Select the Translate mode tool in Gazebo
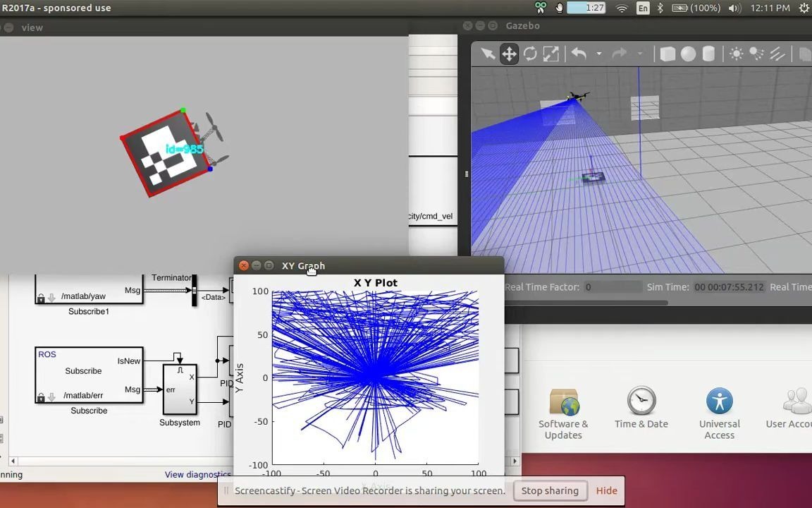Screen dimensions: 812x508 click(x=509, y=54)
